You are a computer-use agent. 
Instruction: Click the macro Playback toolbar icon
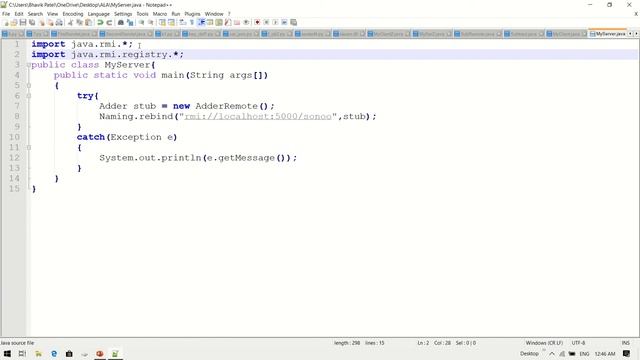click(x=275, y=22)
